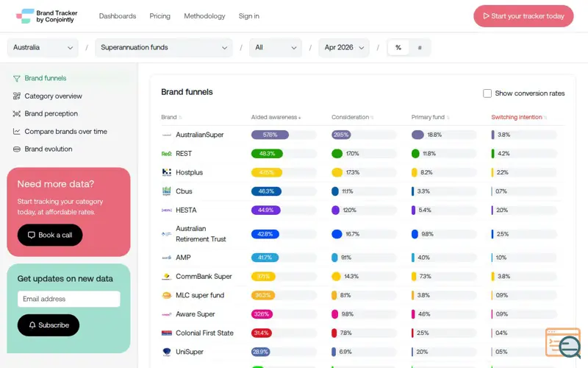Click the AustralianSuper 57.6% awareness bar
Viewport: 588px width, 368px height.
pos(270,135)
